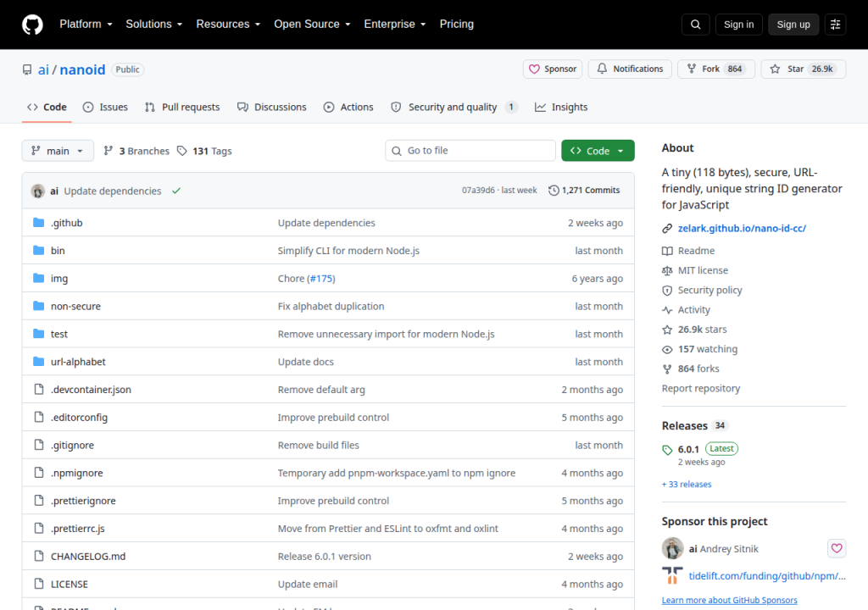Click the eye icon beside 157 watching
Viewport: 868px width, 610px height.
click(667, 349)
